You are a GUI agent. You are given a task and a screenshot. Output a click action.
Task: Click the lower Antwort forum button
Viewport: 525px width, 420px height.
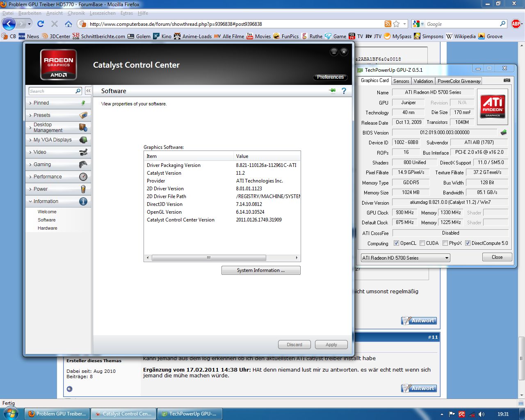point(419,388)
